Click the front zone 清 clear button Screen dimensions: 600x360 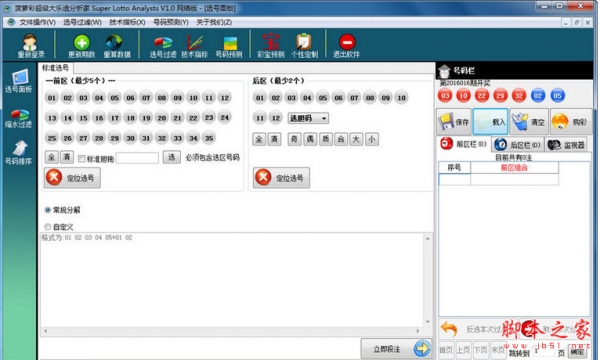pos(67,157)
